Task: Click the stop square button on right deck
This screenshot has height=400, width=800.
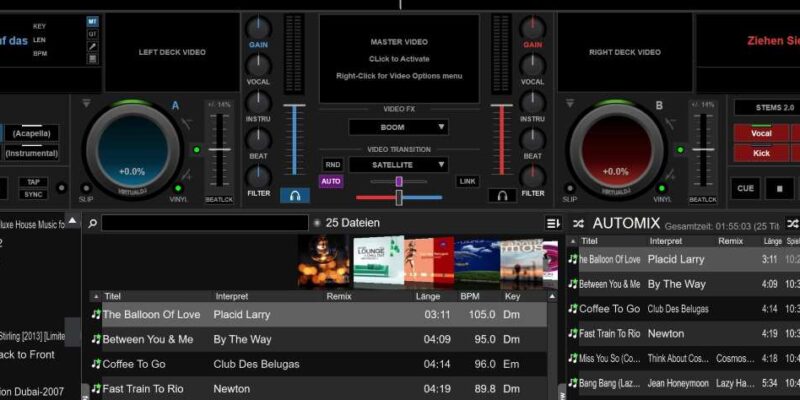Action: [779, 188]
